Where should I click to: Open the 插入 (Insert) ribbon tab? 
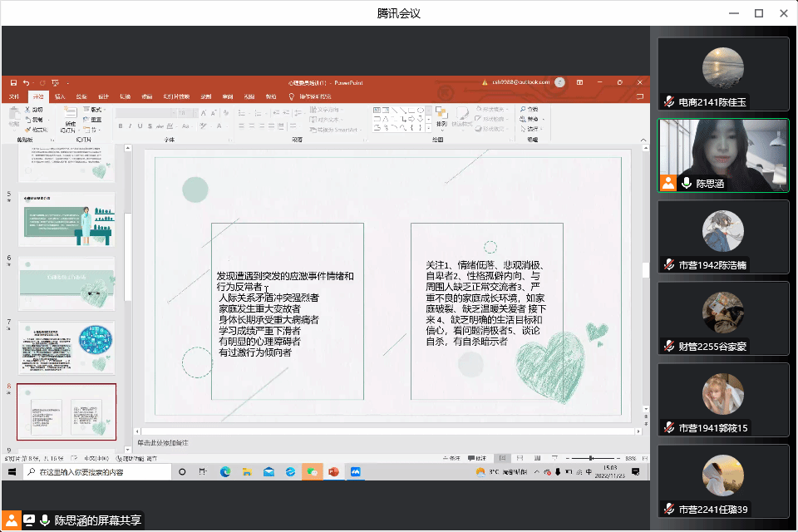[x=60, y=96]
